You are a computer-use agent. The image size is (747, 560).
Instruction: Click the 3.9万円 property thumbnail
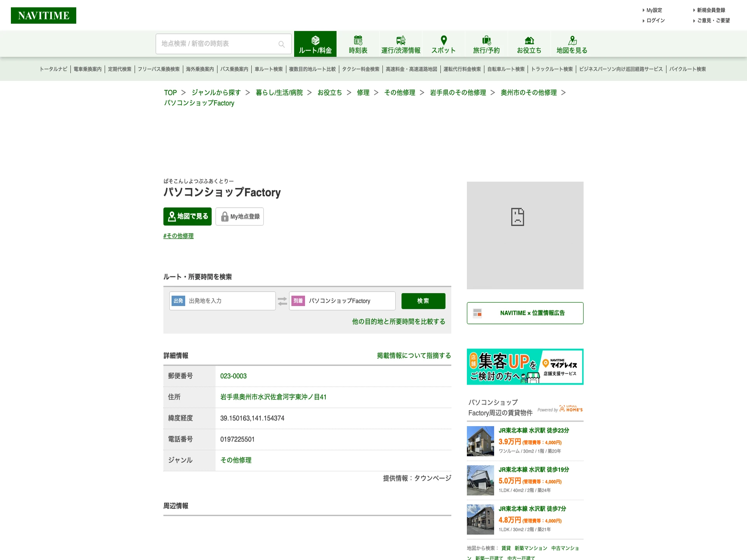click(480, 441)
